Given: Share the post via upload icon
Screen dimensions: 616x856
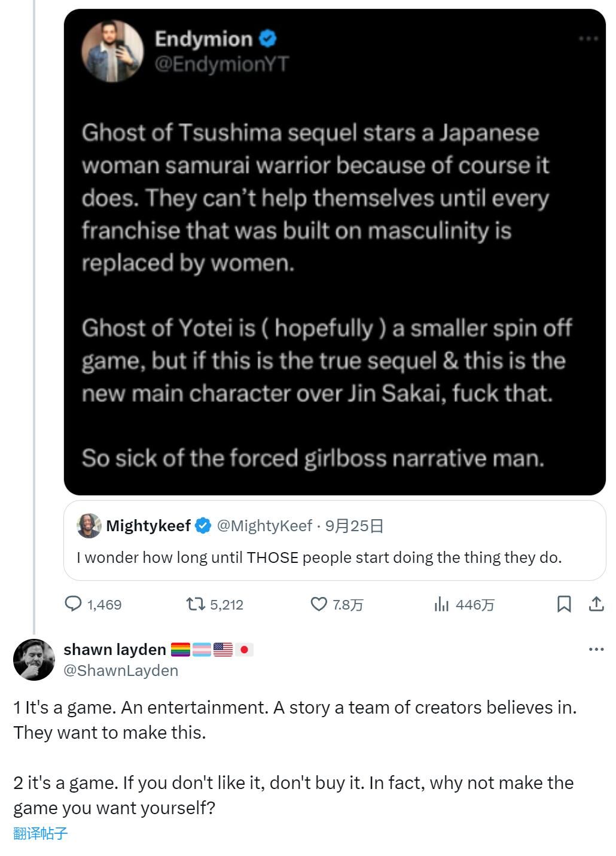Looking at the screenshot, I should coord(596,604).
